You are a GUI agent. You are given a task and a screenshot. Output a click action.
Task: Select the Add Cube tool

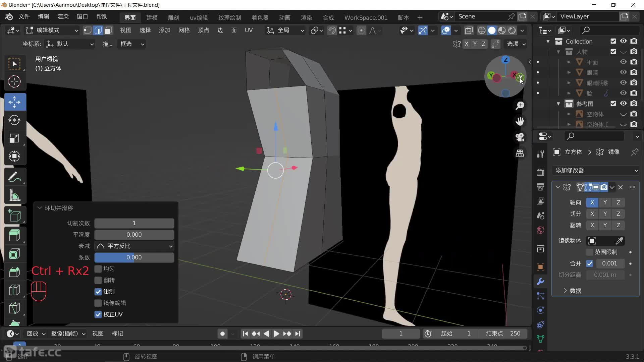[x=14, y=216]
